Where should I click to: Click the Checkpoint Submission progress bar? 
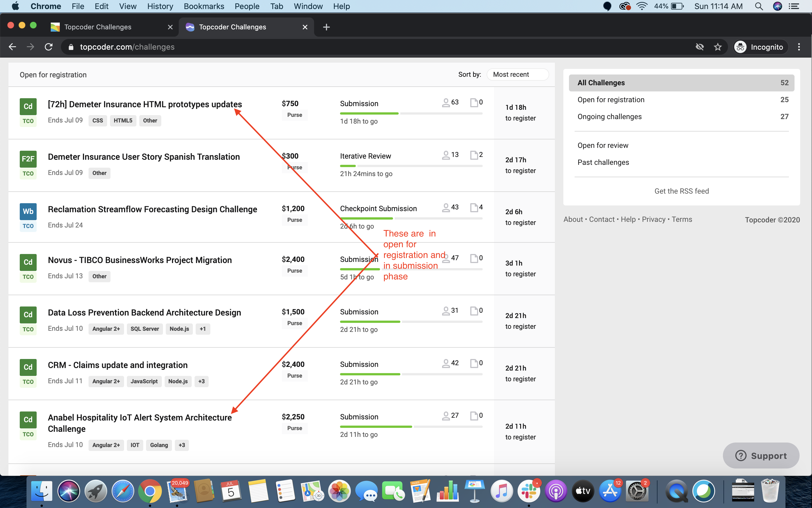411,218
